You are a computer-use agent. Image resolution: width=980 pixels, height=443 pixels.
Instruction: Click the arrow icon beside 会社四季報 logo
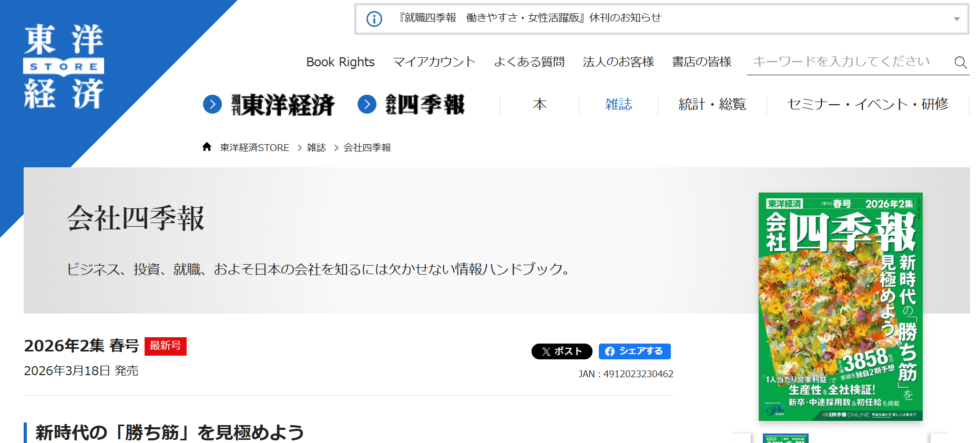click(367, 104)
